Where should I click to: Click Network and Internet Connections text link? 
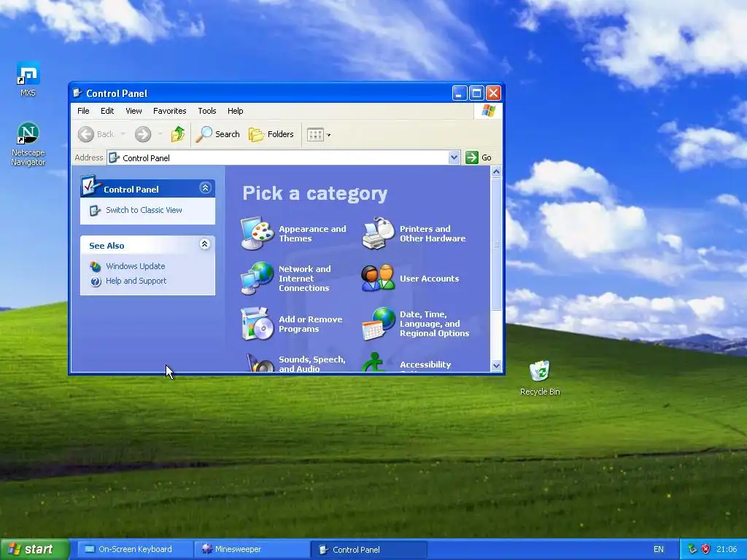[304, 279]
